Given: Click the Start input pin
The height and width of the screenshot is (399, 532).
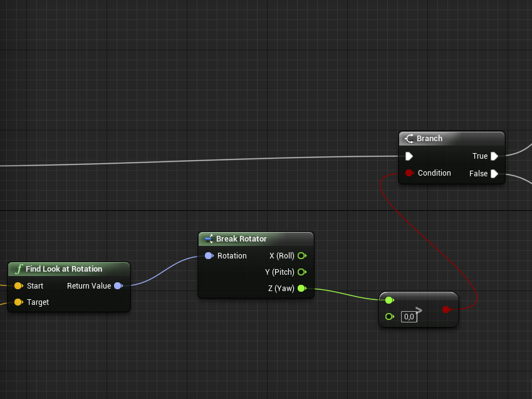Looking at the screenshot, I should coord(19,286).
